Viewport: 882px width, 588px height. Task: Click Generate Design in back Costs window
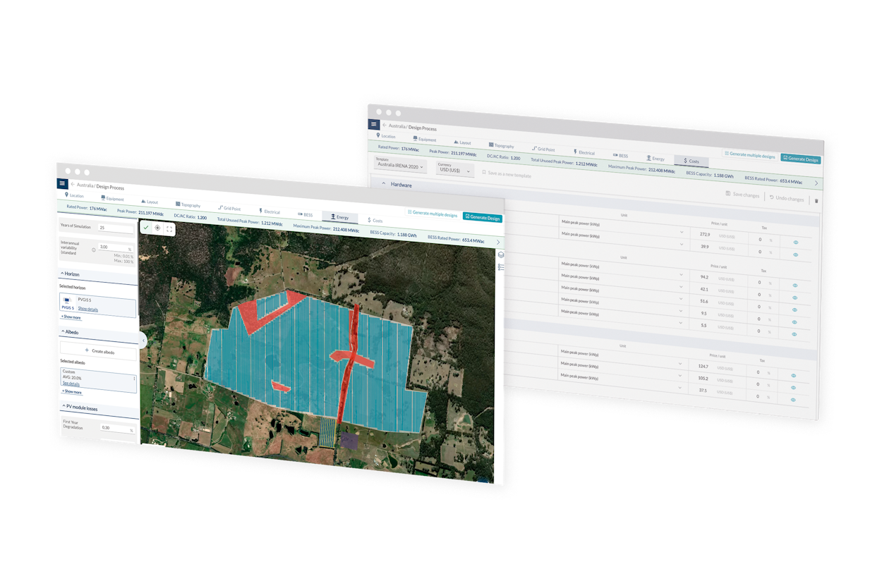[x=801, y=159]
